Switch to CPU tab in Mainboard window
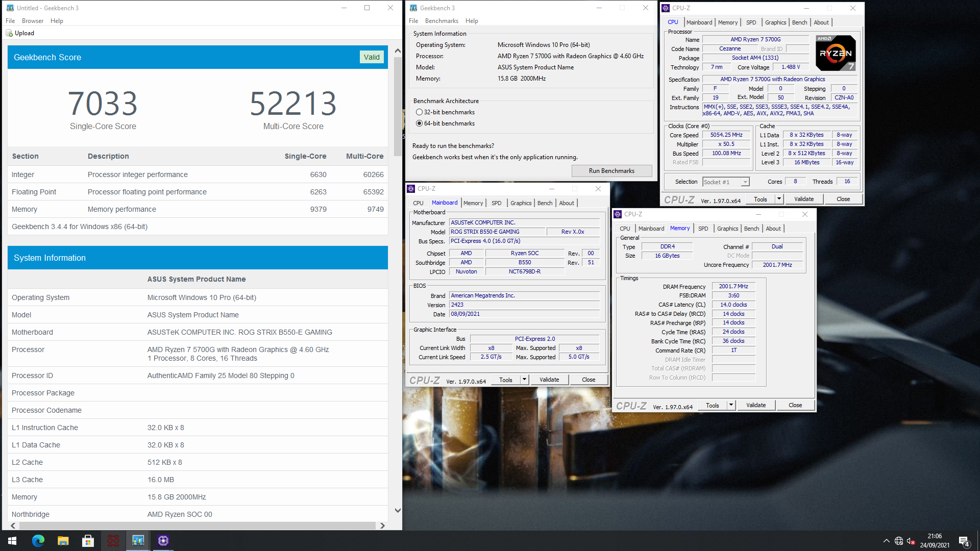Image resolution: width=980 pixels, height=551 pixels. (x=418, y=203)
